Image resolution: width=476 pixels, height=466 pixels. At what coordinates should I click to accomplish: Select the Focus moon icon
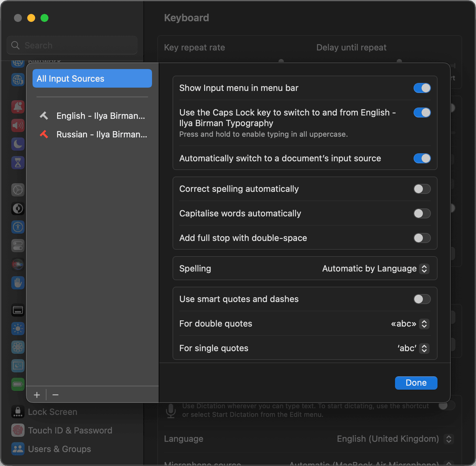(18, 144)
